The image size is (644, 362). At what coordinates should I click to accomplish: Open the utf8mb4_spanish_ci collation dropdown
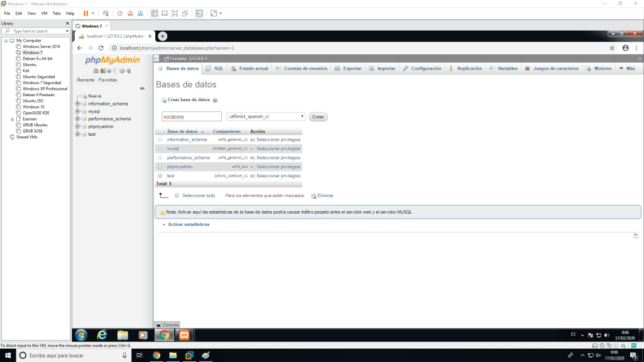click(266, 116)
